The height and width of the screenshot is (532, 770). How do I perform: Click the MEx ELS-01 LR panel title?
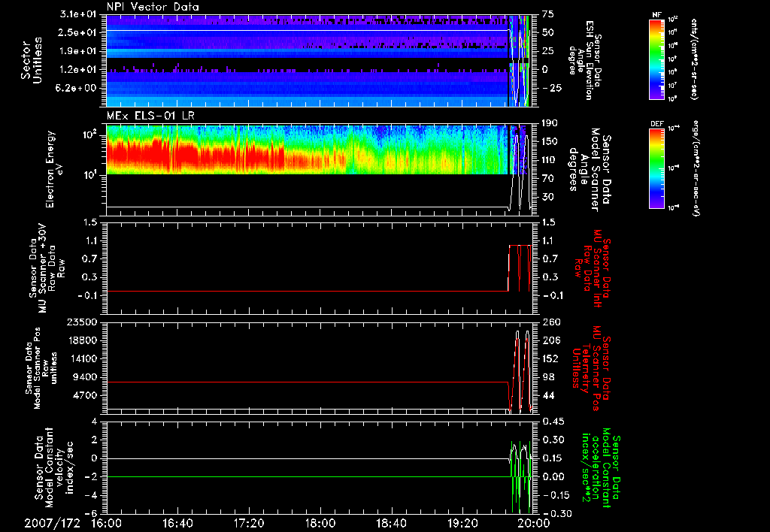coord(150,116)
